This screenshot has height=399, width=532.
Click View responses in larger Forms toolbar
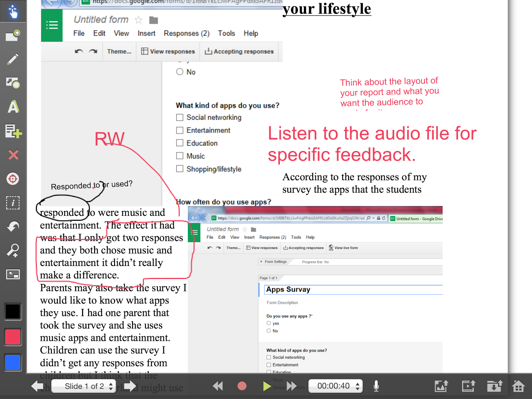click(168, 52)
